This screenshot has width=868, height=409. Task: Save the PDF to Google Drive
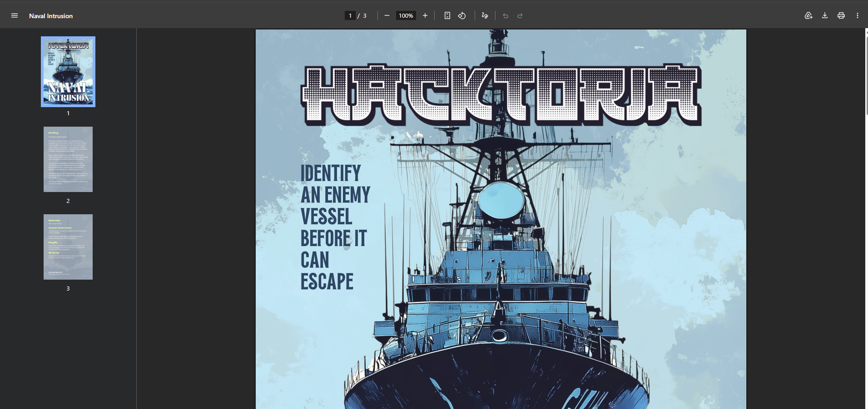808,15
